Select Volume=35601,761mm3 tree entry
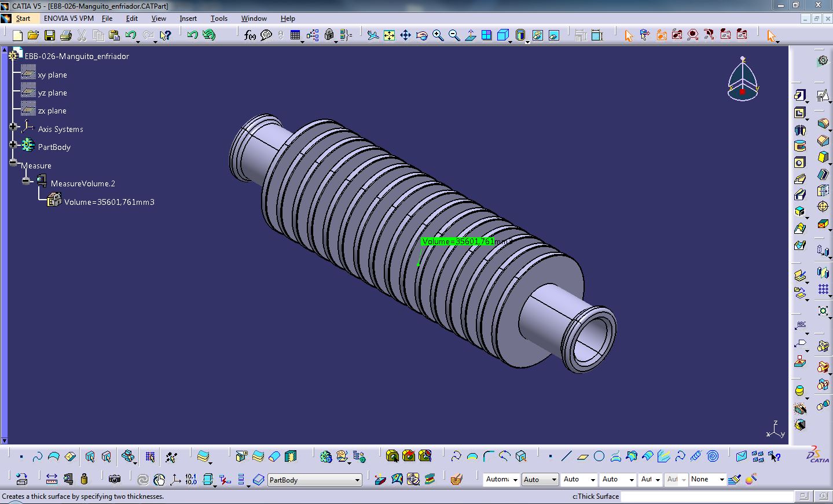Viewport: 833px width, 504px height. [x=109, y=202]
